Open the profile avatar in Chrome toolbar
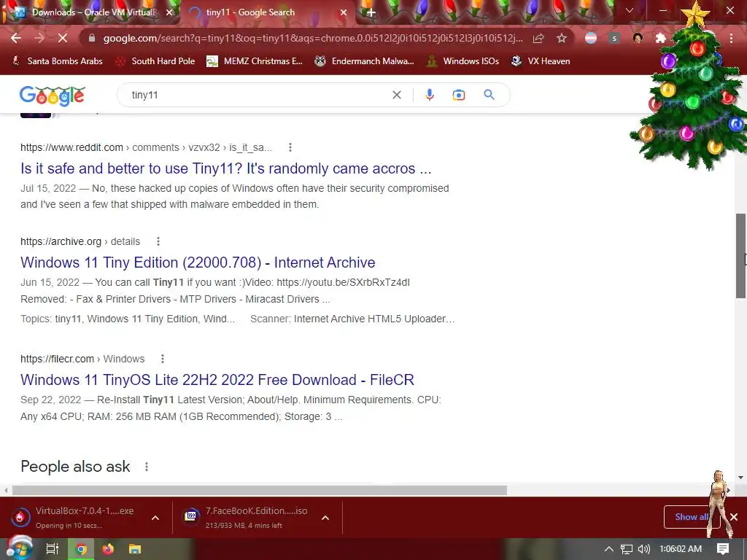 click(x=638, y=38)
